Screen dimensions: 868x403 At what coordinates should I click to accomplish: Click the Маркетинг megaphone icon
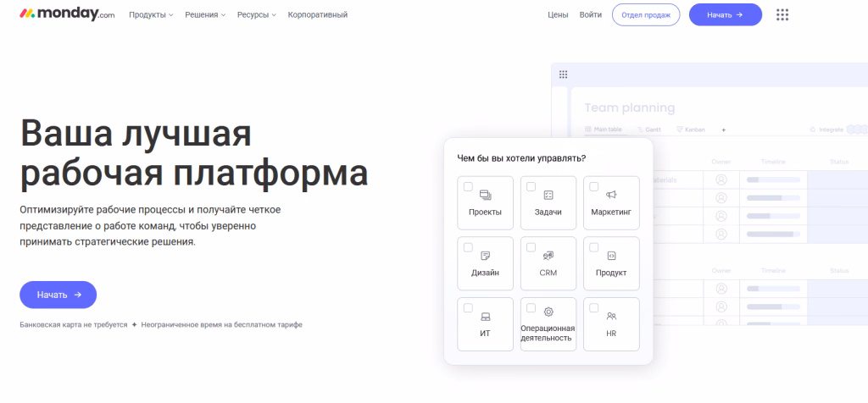[x=611, y=195]
